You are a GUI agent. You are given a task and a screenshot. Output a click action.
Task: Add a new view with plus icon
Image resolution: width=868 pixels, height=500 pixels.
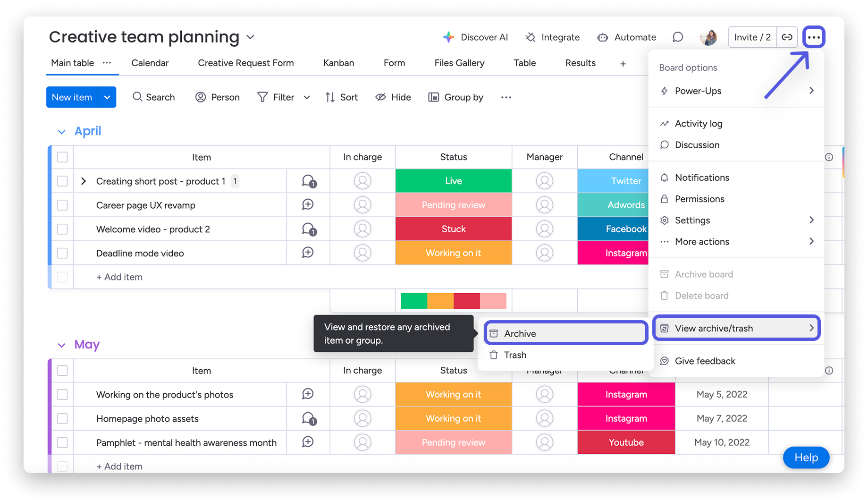click(x=623, y=64)
